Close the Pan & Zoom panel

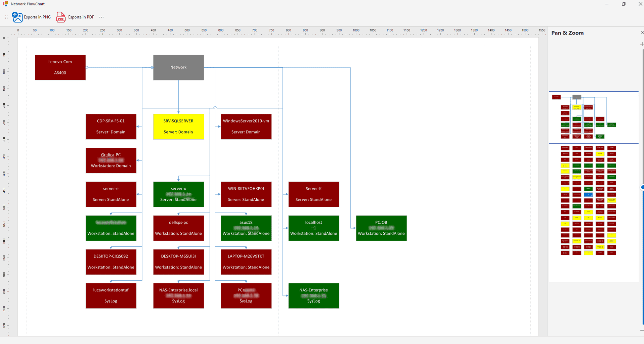click(642, 33)
